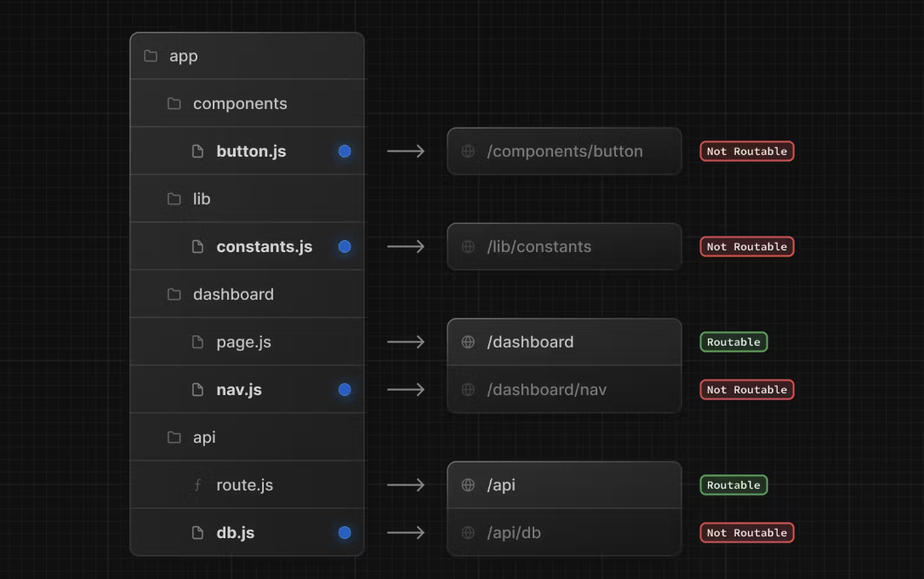Click Not Routable badge for /api/db
This screenshot has height=579, width=924.
click(x=747, y=533)
